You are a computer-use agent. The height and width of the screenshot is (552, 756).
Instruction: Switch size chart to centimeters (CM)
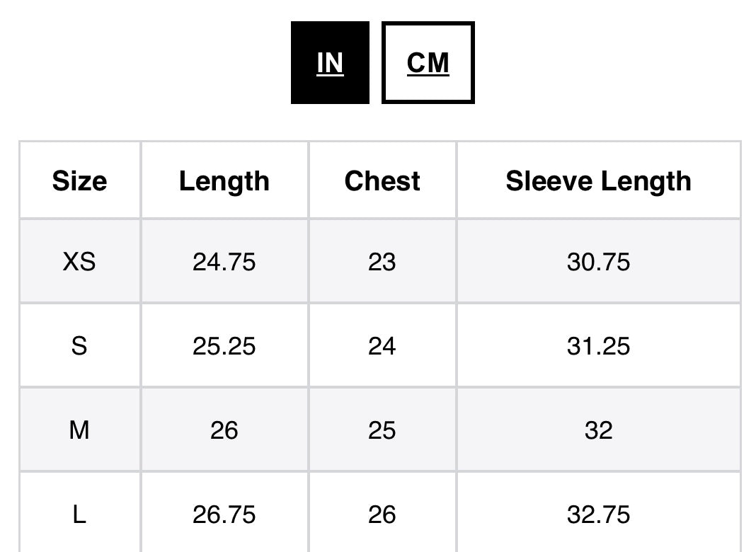point(428,63)
